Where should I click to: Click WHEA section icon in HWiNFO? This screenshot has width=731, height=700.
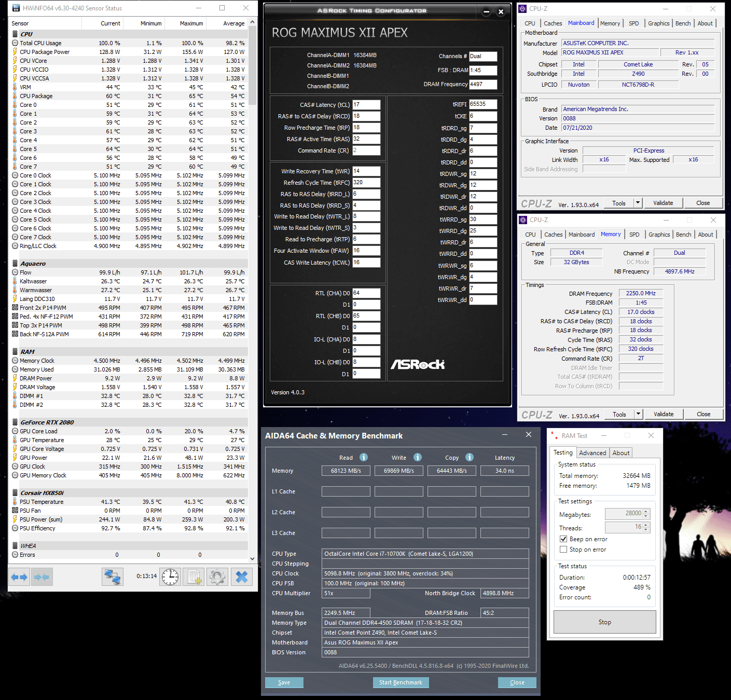[x=15, y=546]
